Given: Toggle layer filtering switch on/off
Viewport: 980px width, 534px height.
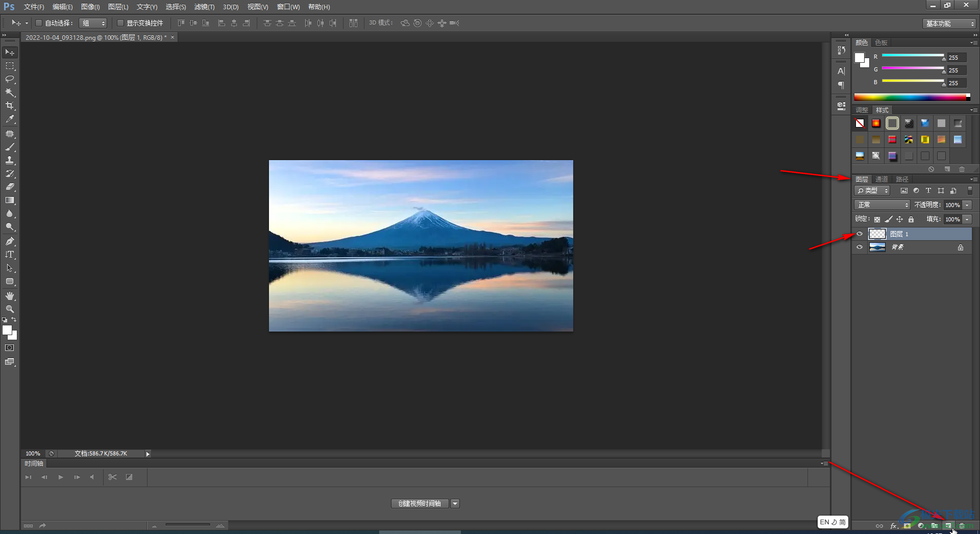Looking at the screenshot, I should (970, 190).
